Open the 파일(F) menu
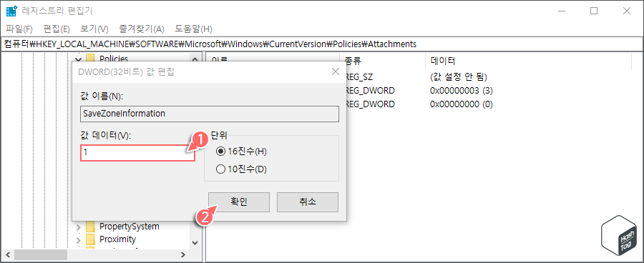 (x=19, y=29)
